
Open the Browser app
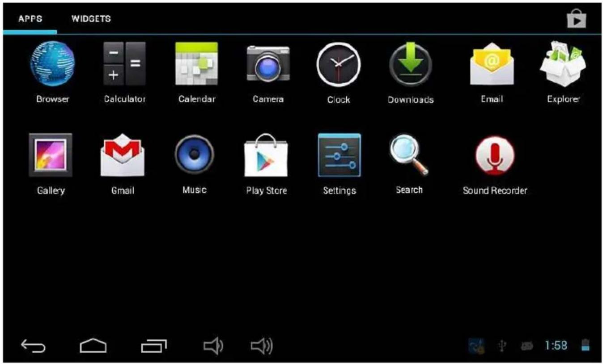(52, 64)
